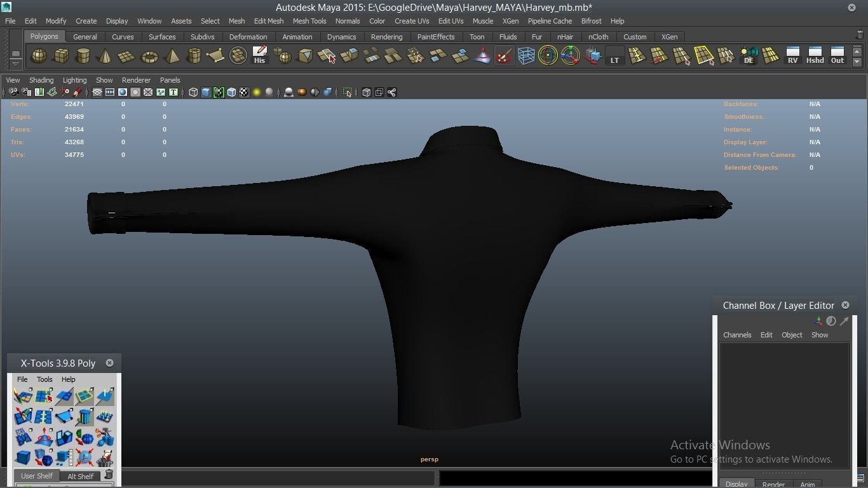Click the X-Tools blue cylinder icon
This screenshot has height=488, width=868.
(x=84, y=417)
